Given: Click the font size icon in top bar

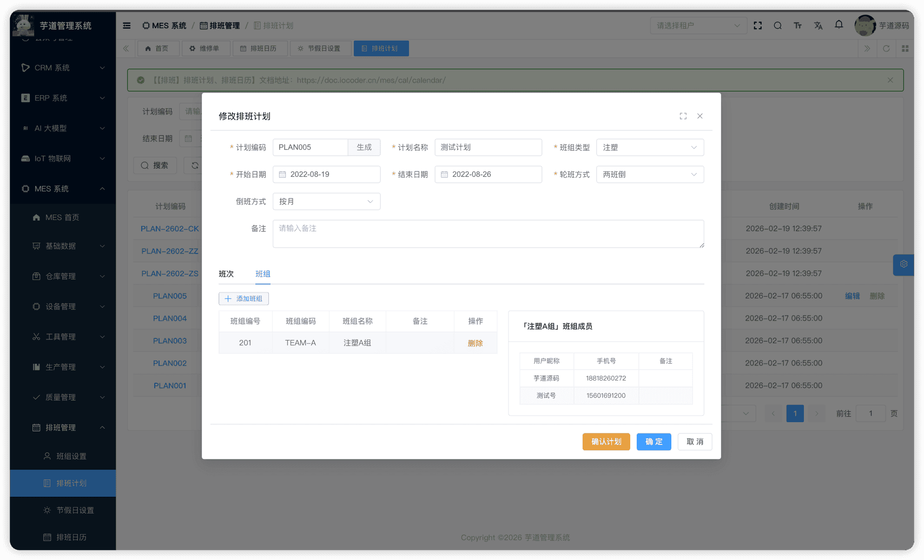Looking at the screenshot, I should (x=797, y=25).
